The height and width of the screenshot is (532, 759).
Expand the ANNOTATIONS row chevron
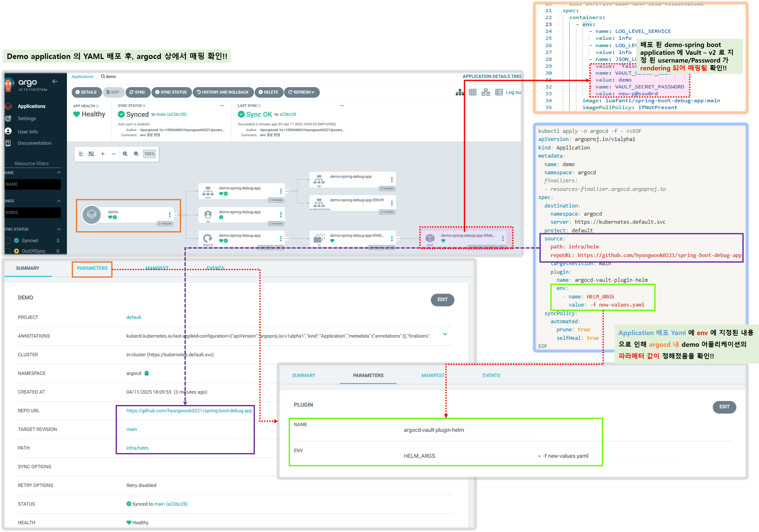coord(445,334)
